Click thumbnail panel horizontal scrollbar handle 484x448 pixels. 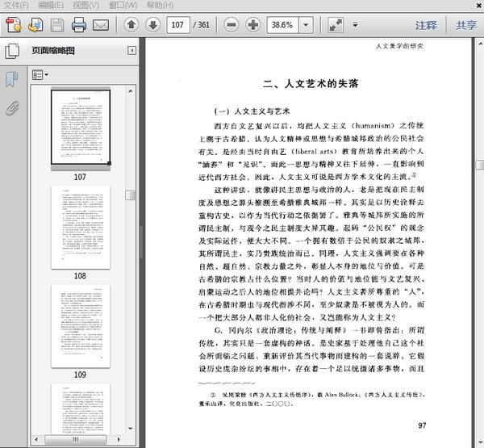point(76,439)
